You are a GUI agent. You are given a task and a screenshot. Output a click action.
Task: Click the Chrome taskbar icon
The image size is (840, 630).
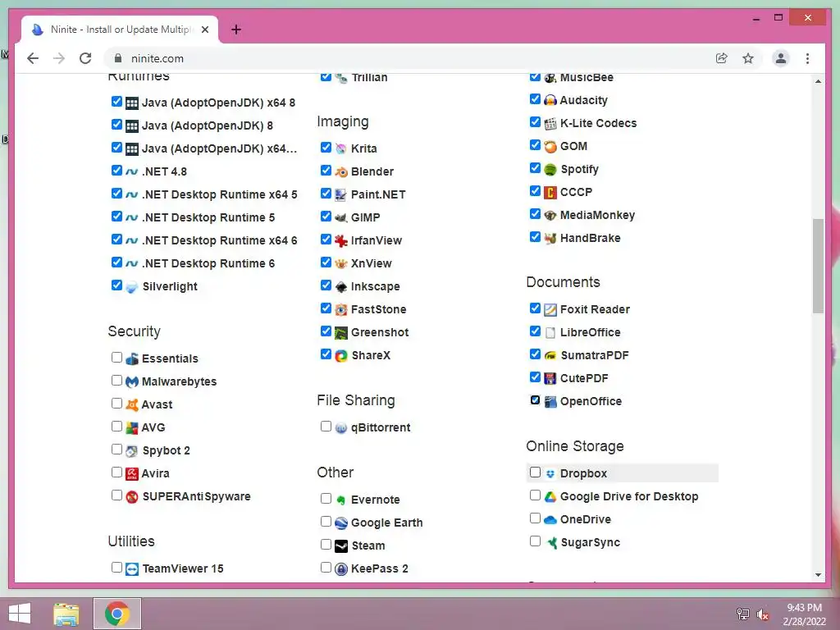tap(117, 614)
